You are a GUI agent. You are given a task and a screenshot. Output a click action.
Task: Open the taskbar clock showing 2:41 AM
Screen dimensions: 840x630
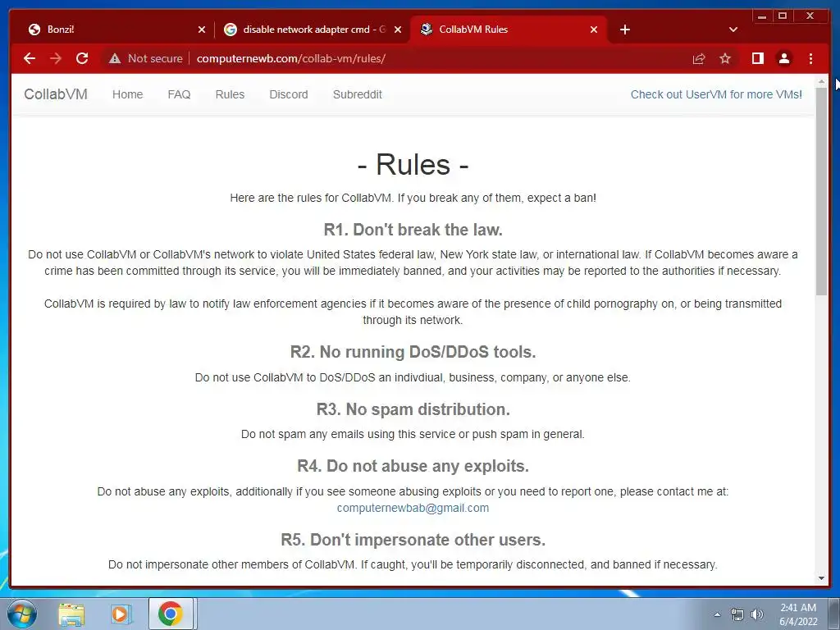(x=798, y=614)
